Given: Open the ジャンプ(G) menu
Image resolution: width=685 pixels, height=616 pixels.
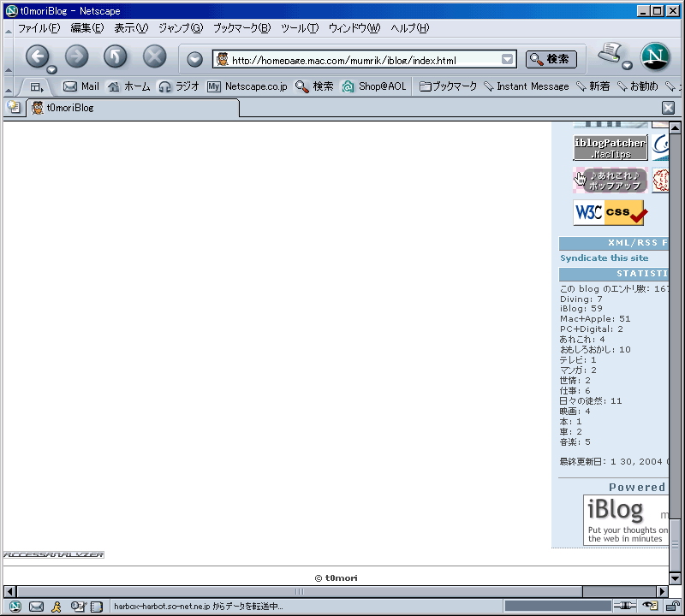Looking at the screenshot, I should click(x=181, y=28).
